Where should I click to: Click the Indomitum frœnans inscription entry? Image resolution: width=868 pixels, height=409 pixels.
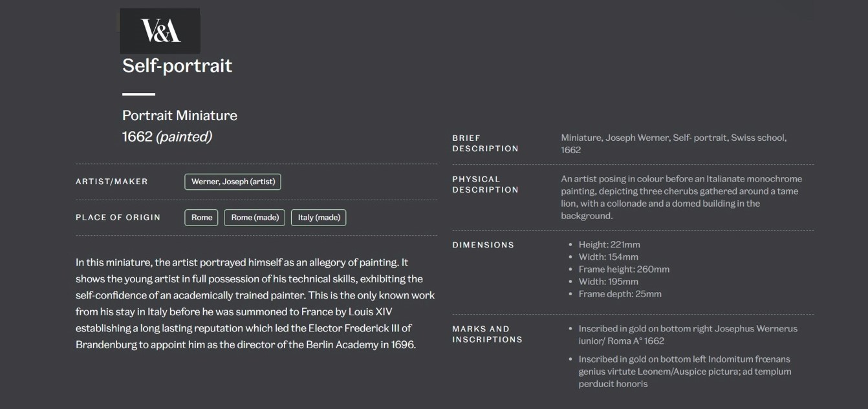(684, 372)
